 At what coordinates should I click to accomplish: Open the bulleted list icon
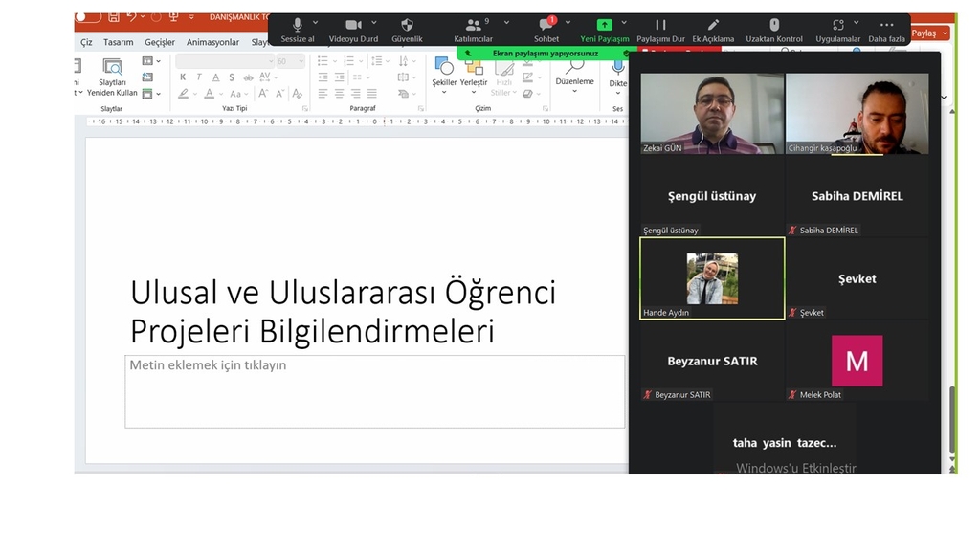(x=323, y=61)
